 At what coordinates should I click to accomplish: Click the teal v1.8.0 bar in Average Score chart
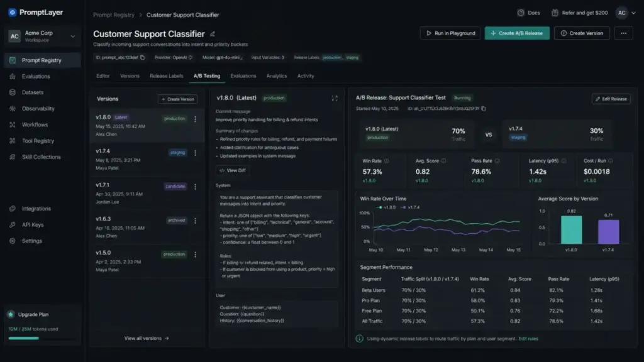571,230
